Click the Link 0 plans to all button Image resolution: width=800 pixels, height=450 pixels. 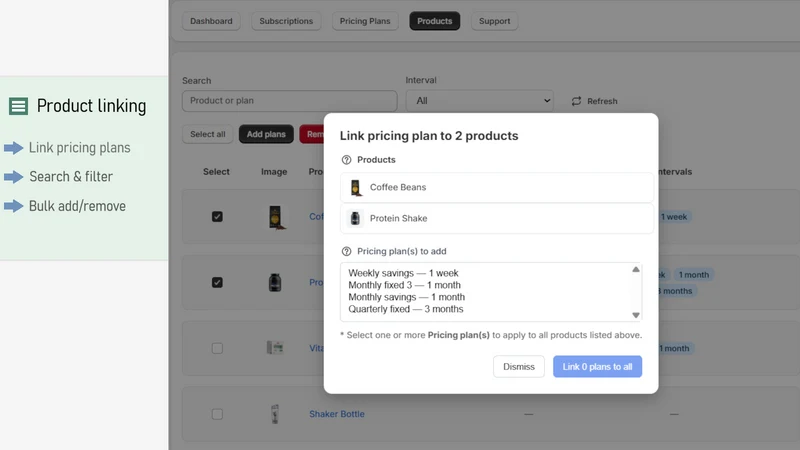click(597, 367)
